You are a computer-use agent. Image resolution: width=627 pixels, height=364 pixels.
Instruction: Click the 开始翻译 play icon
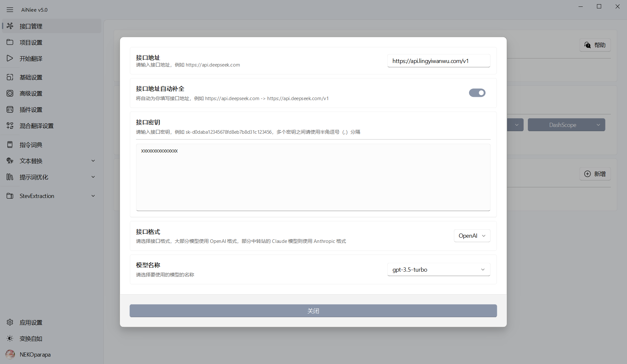click(x=10, y=58)
